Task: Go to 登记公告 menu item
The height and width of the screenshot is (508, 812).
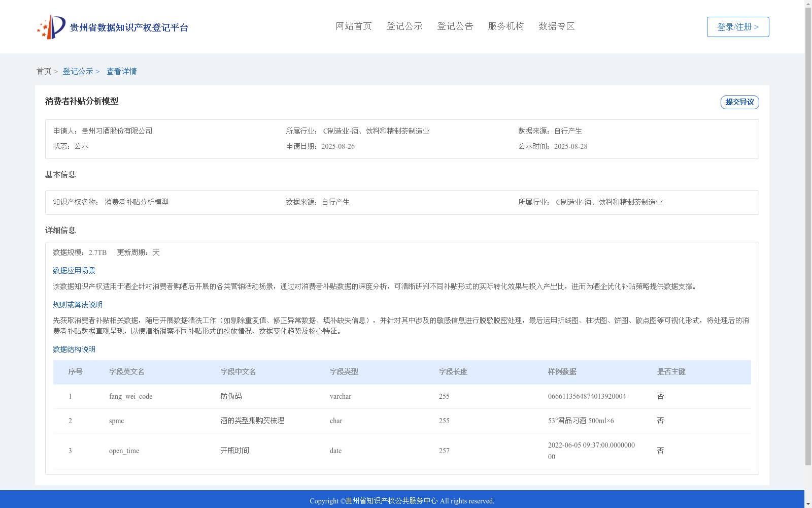Action: tap(455, 26)
